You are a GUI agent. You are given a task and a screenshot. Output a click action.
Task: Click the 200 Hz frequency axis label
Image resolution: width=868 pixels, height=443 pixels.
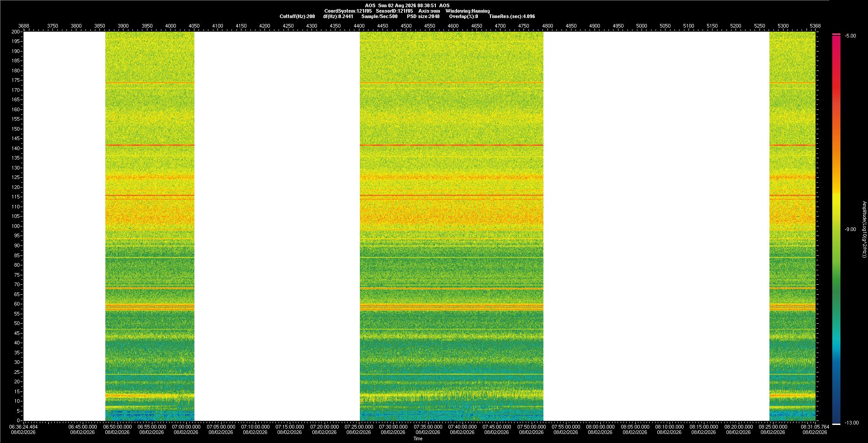point(15,32)
